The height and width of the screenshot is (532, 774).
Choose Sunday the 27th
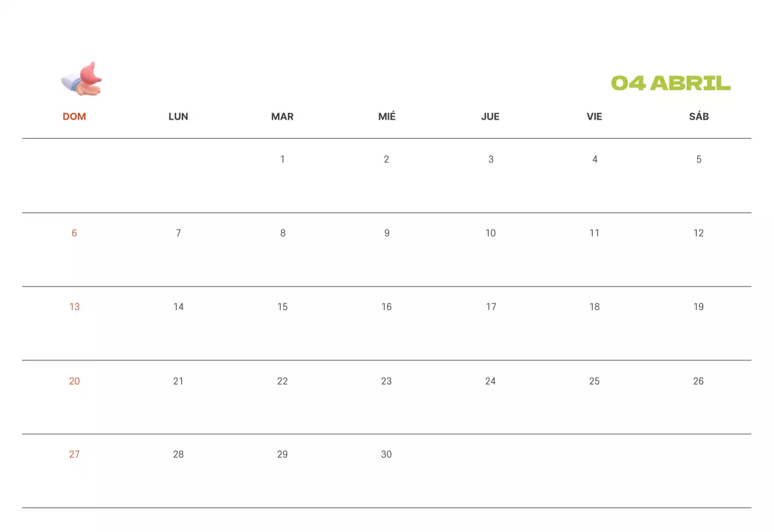coord(74,455)
